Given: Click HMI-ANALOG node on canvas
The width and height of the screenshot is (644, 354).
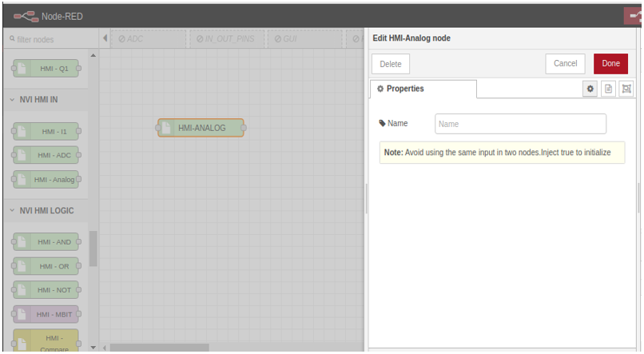Looking at the screenshot, I should pos(201,128).
